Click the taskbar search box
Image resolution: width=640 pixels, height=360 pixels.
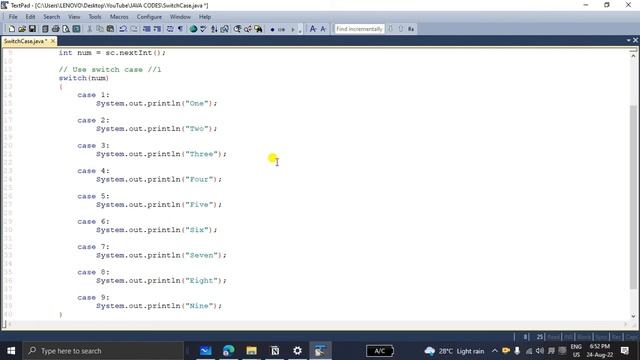pos(103,351)
